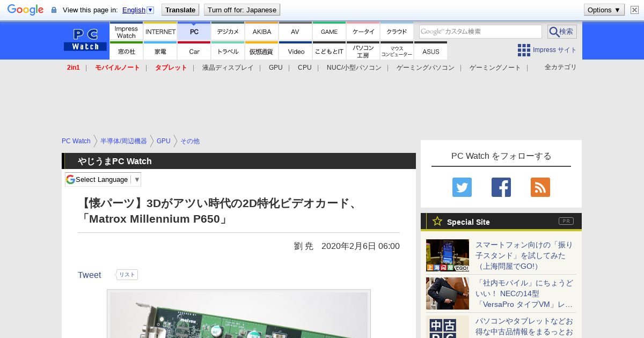
Task: Click the GPU category link in subnav
Action: click(x=276, y=68)
